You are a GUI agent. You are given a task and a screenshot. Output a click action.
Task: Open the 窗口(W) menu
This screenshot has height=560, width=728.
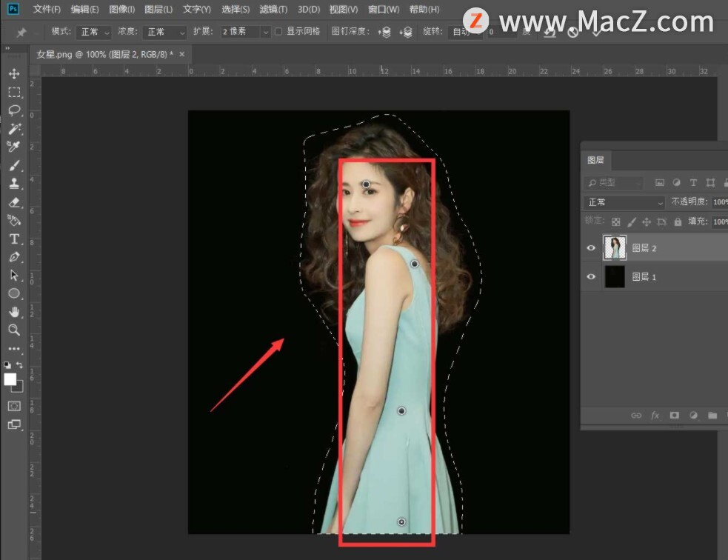[x=384, y=10]
